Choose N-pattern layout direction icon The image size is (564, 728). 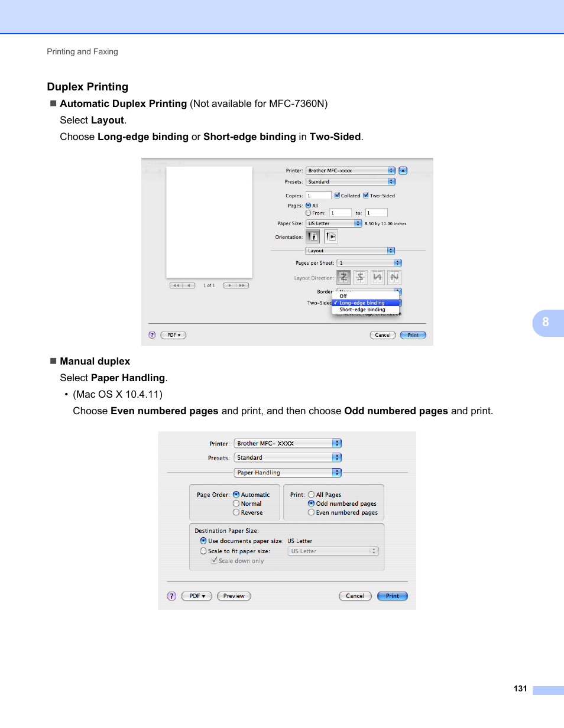[x=394, y=277]
